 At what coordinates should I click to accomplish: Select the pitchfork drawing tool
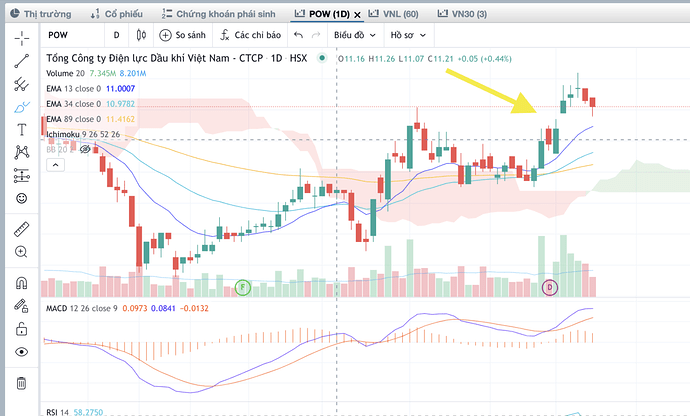pos(22,84)
